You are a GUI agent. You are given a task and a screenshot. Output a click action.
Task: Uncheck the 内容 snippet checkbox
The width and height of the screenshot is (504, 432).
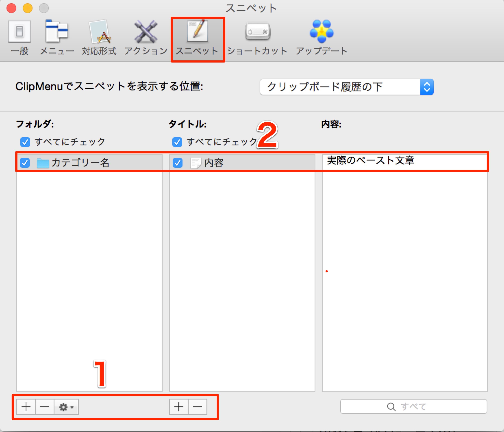click(x=178, y=163)
